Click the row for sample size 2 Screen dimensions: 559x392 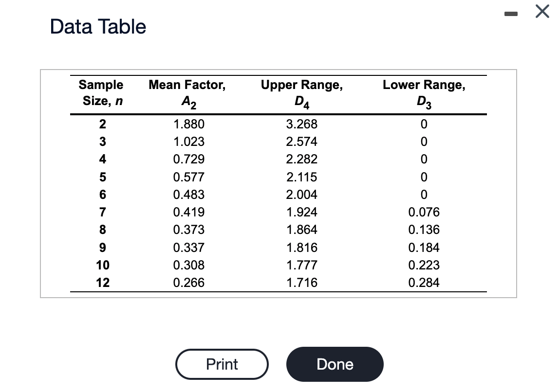tap(102, 124)
